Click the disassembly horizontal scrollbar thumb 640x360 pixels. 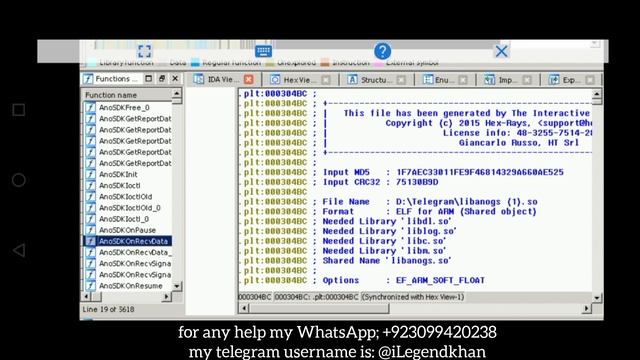[319, 309]
